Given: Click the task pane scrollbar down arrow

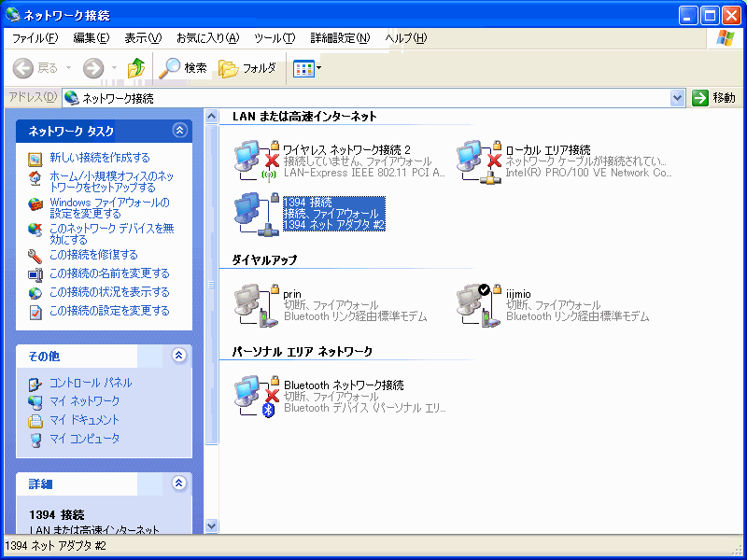Looking at the screenshot, I should (x=211, y=525).
